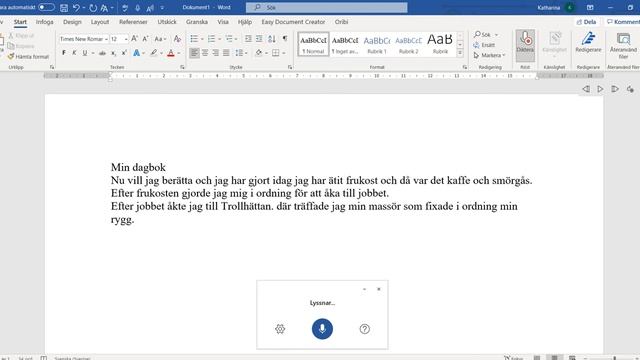This screenshot has height=360, width=640.
Task: Insert a numbered list
Action: click(211, 39)
